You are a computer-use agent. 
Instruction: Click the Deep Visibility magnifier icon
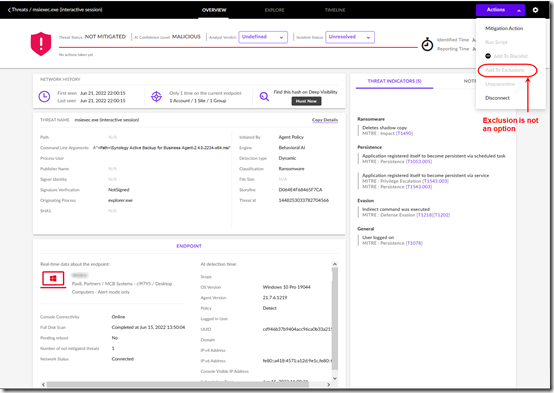[264, 96]
